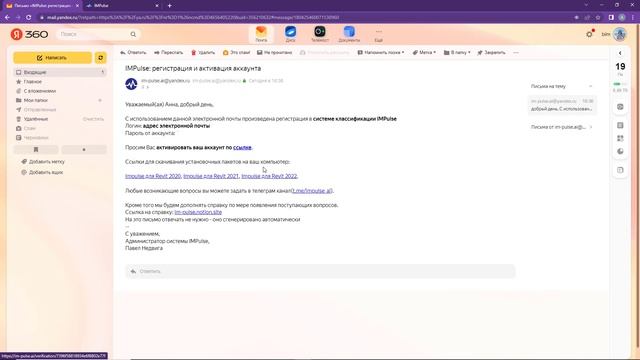Mark email as spam with Это спам!

tap(236, 53)
